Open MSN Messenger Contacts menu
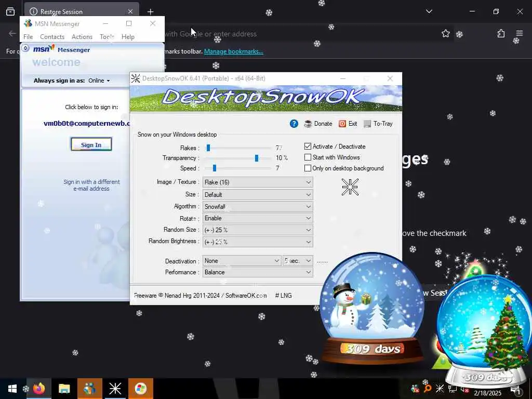The height and width of the screenshot is (399, 532). pyautogui.click(x=52, y=37)
